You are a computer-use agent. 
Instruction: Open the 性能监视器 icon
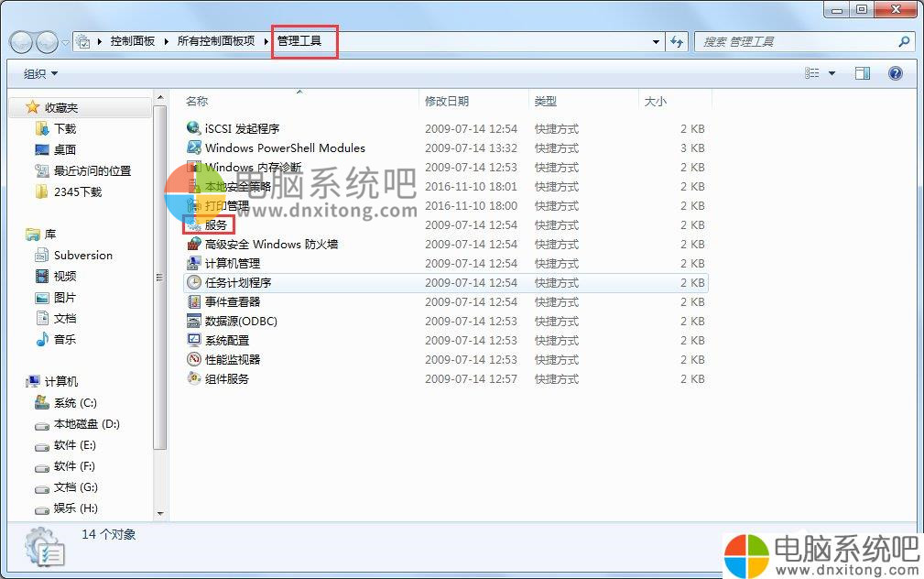tap(193, 359)
